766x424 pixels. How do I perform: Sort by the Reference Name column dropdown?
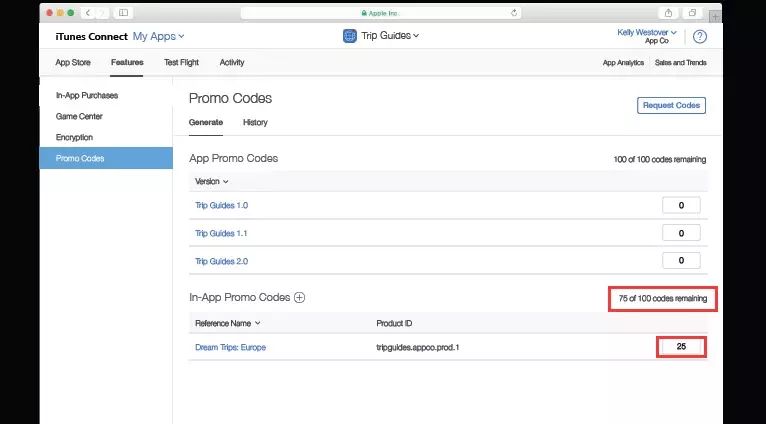[x=228, y=323]
